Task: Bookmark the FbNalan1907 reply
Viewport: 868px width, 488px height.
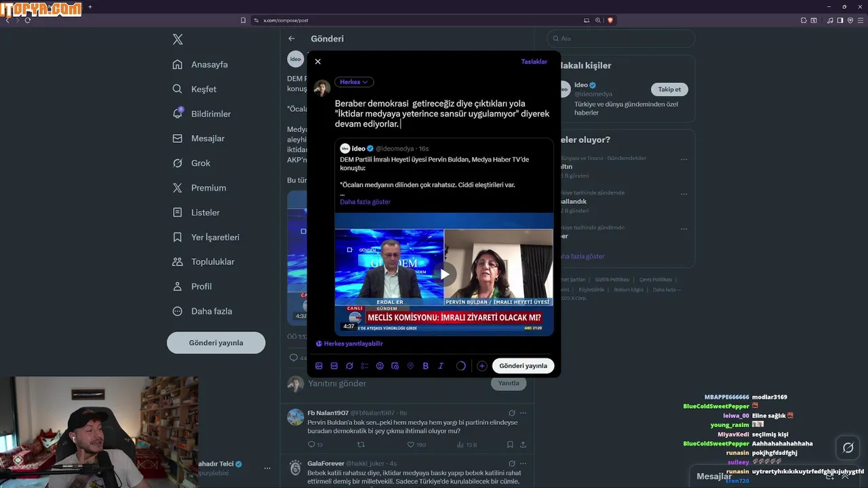Action: [x=510, y=445]
